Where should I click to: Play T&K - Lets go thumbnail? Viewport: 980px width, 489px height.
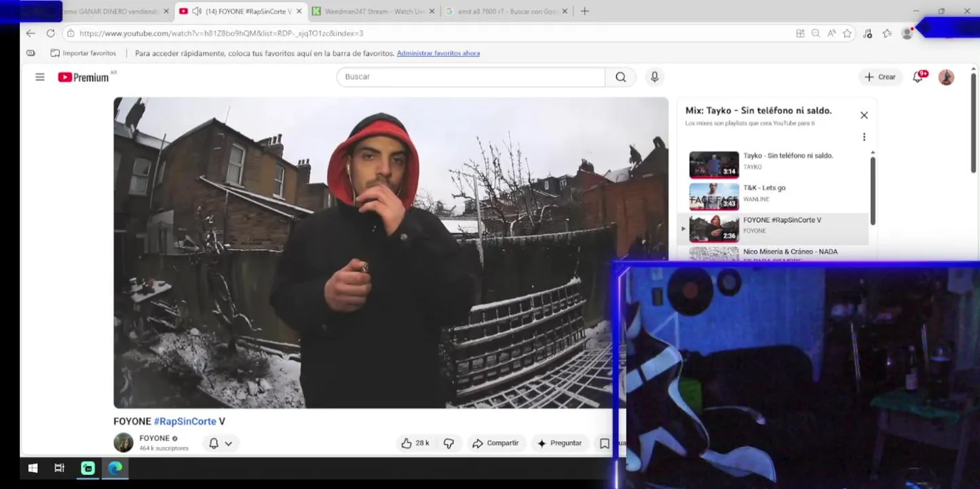(714, 197)
